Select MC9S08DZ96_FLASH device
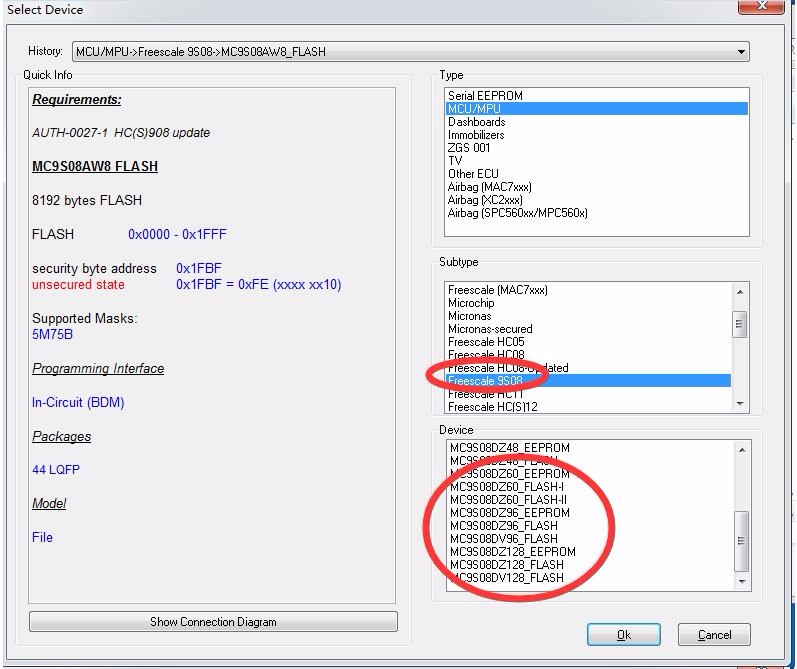This screenshot has width=797, height=669. click(x=504, y=526)
